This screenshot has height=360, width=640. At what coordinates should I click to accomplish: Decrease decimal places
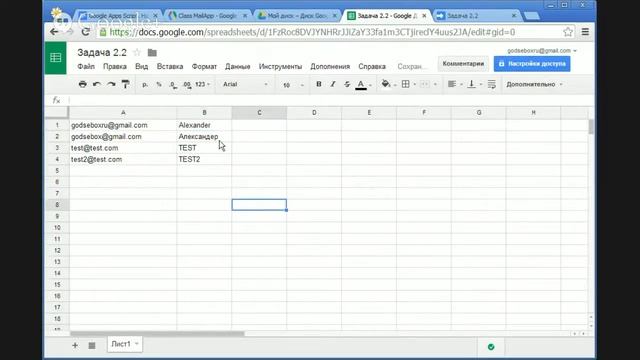(173, 84)
